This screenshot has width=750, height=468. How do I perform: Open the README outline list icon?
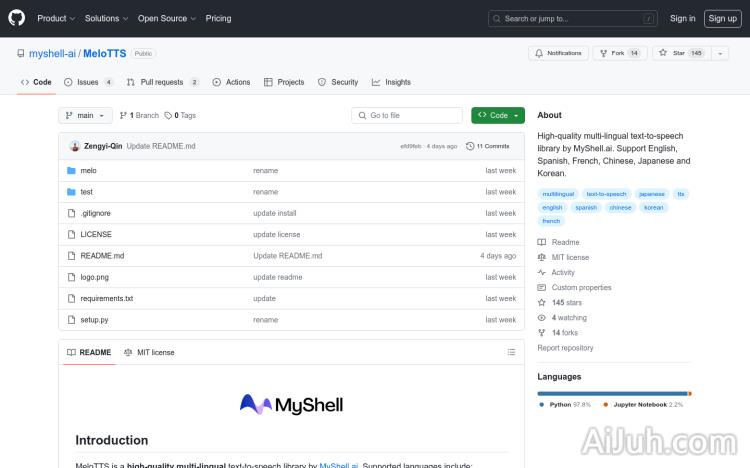pyautogui.click(x=511, y=352)
